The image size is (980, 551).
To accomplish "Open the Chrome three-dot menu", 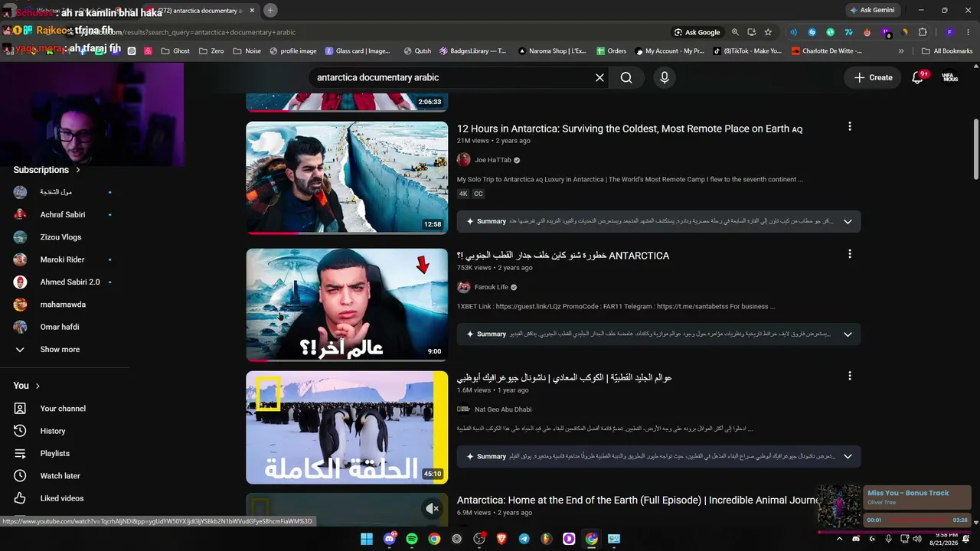I will tap(968, 32).
